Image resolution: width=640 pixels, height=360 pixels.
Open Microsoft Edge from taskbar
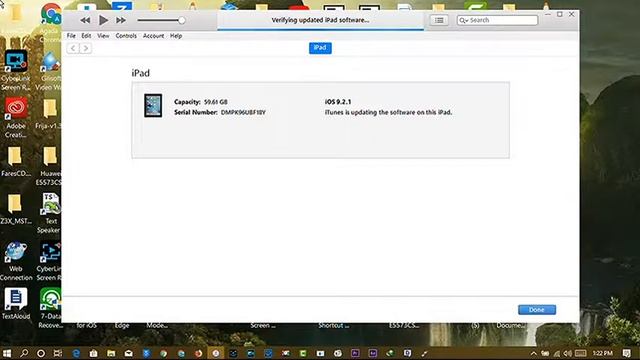pos(76,353)
